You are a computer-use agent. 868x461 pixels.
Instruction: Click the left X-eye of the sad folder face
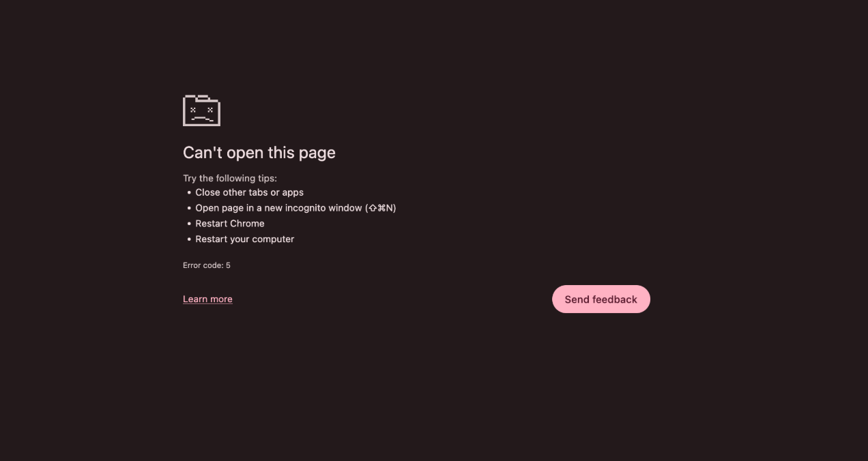click(x=193, y=109)
